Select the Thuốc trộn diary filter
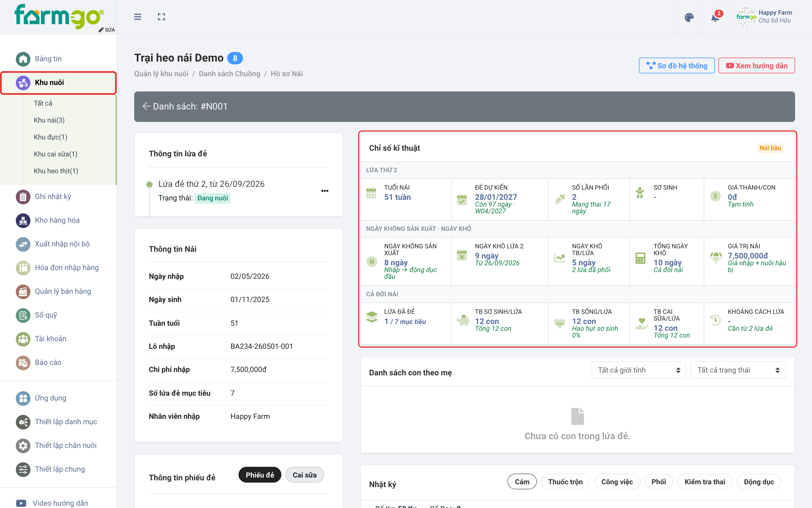The width and height of the screenshot is (812, 508). pos(565,482)
